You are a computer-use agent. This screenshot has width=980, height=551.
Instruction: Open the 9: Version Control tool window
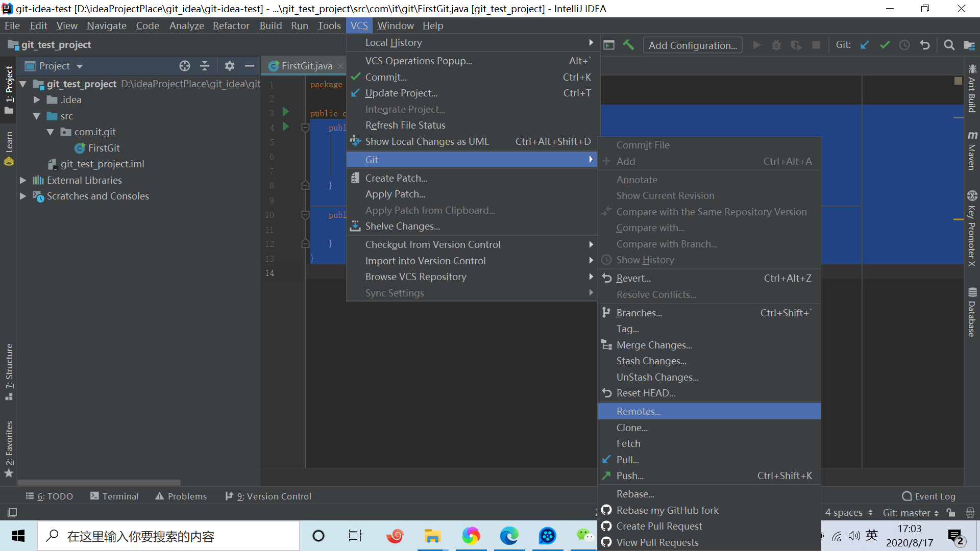[268, 496]
